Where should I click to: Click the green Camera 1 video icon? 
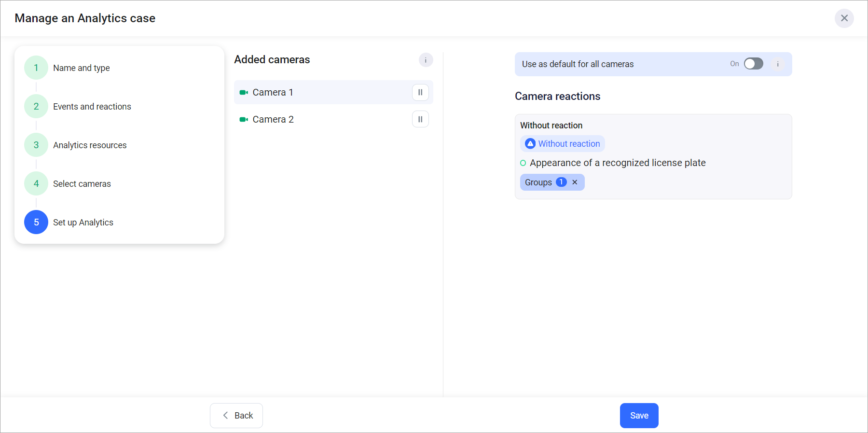coord(244,93)
